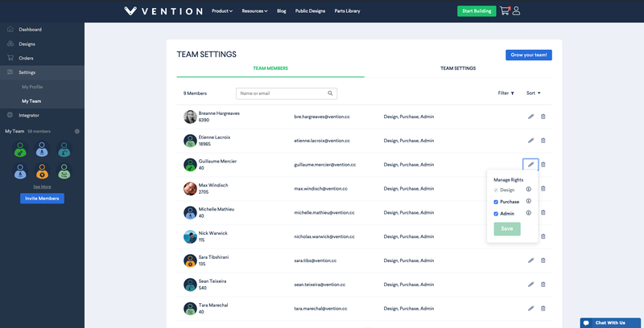The image size is (644, 328).
Task: Show info for Admin right
Action: click(529, 213)
